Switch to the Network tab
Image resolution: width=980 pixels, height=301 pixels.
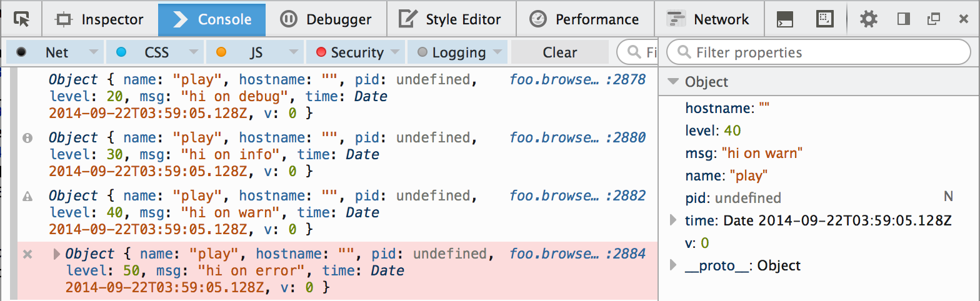(x=709, y=19)
